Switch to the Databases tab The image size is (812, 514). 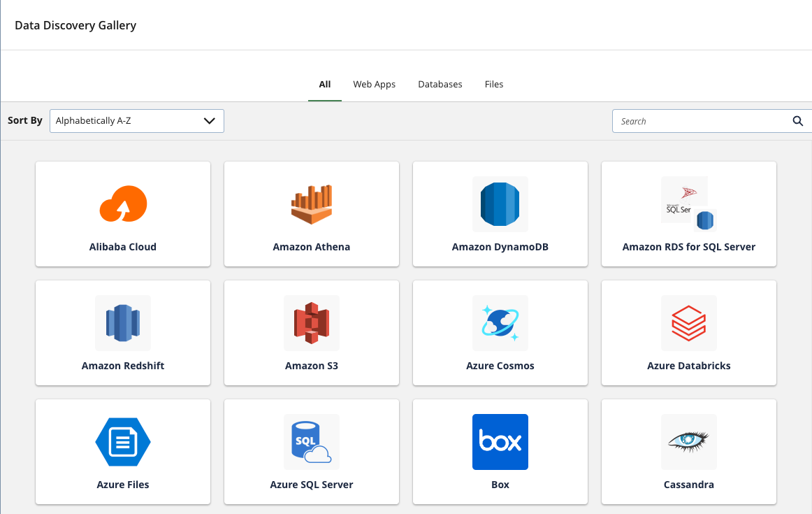(440, 84)
